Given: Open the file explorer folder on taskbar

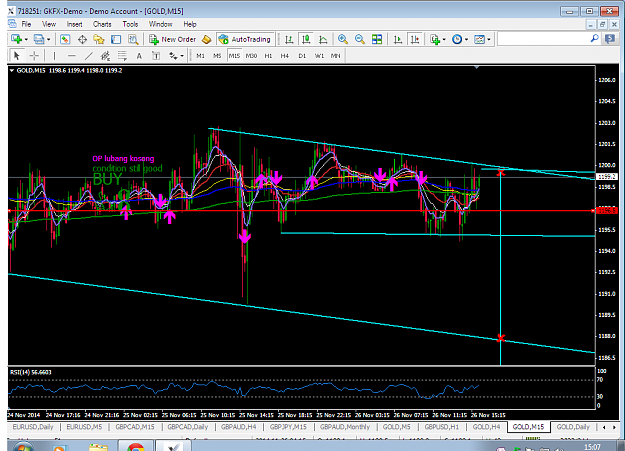Looking at the screenshot, I should click(x=98, y=446).
